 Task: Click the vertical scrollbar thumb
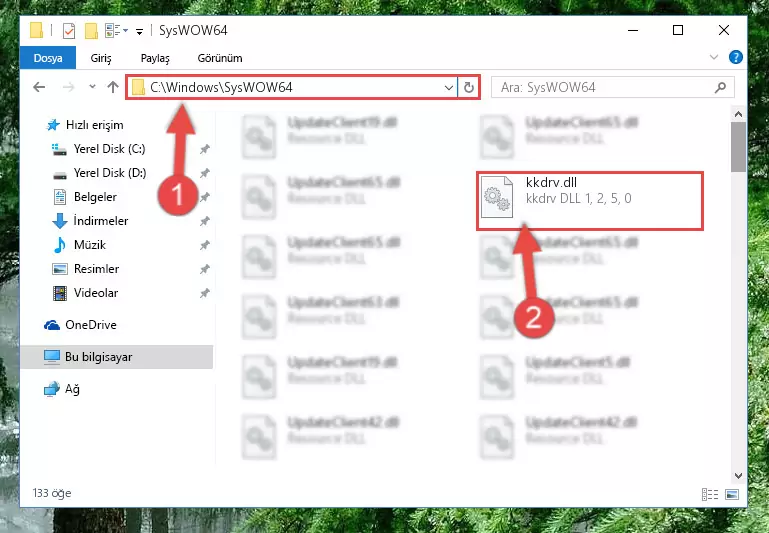[x=739, y=147]
